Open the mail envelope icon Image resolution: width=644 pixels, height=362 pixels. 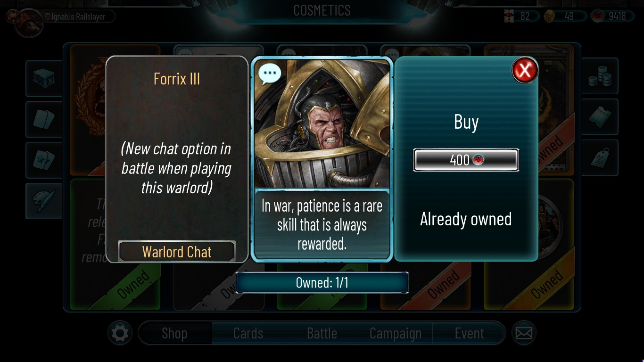point(524,334)
